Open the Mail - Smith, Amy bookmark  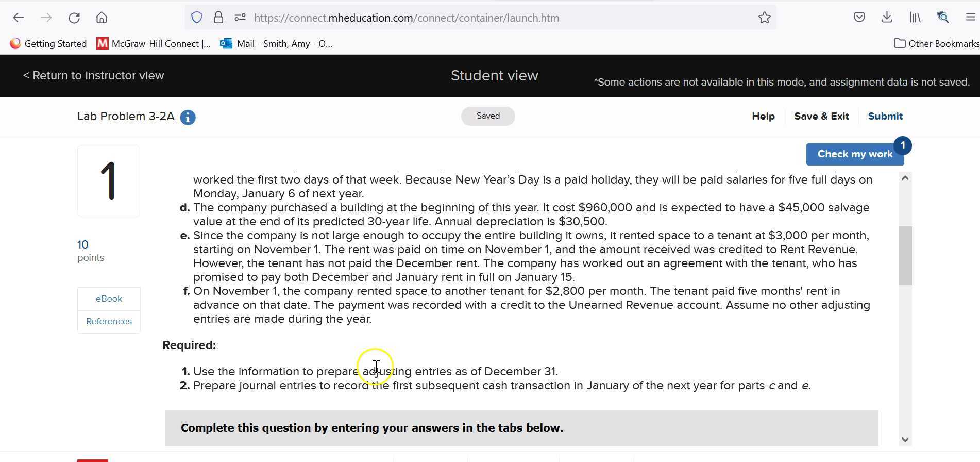(x=277, y=44)
